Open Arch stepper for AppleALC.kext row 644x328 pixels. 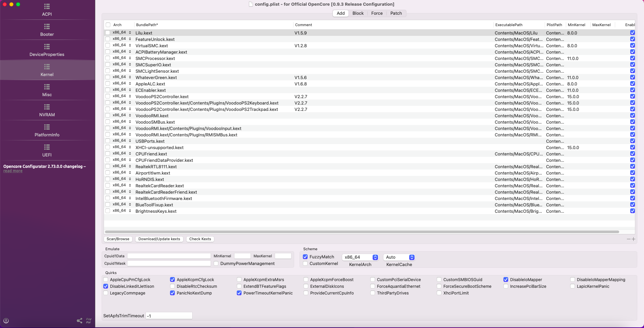click(130, 83)
